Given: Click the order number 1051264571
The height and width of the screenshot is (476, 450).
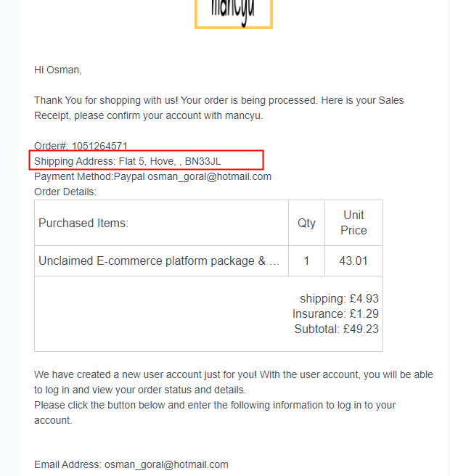Looking at the screenshot, I should [x=99, y=146].
